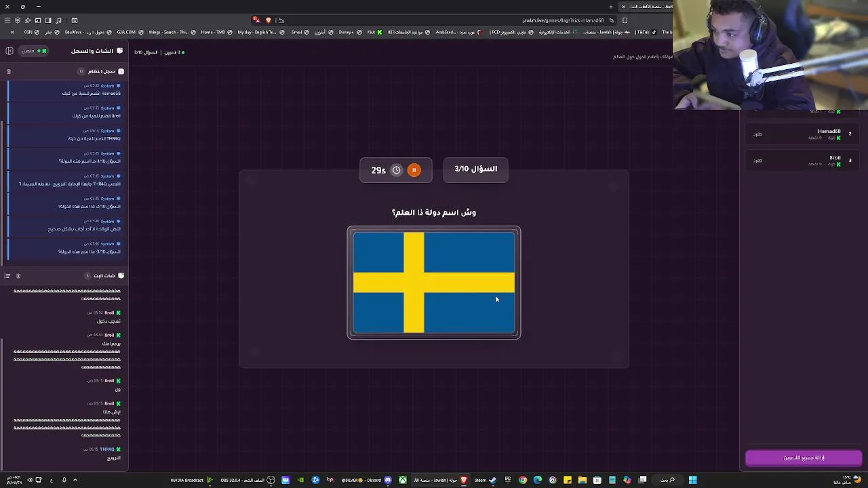Click the 3 players status indicator

[x=173, y=52]
